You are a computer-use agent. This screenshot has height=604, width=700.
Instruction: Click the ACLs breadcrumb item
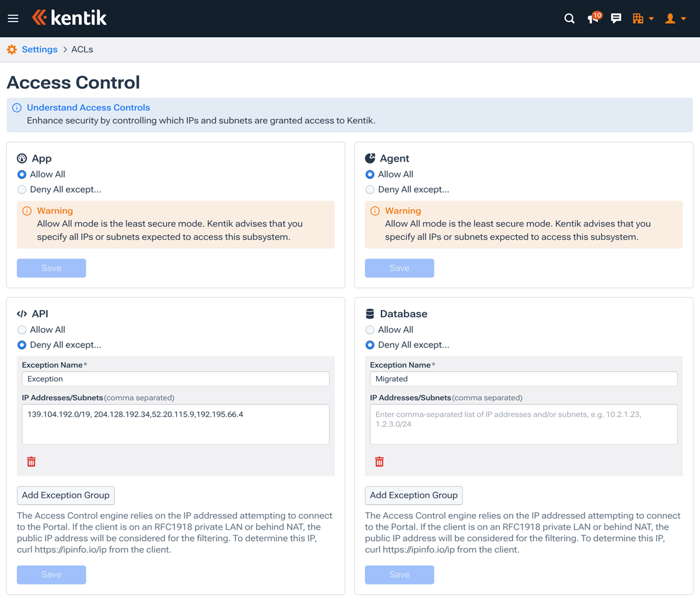click(x=82, y=49)
